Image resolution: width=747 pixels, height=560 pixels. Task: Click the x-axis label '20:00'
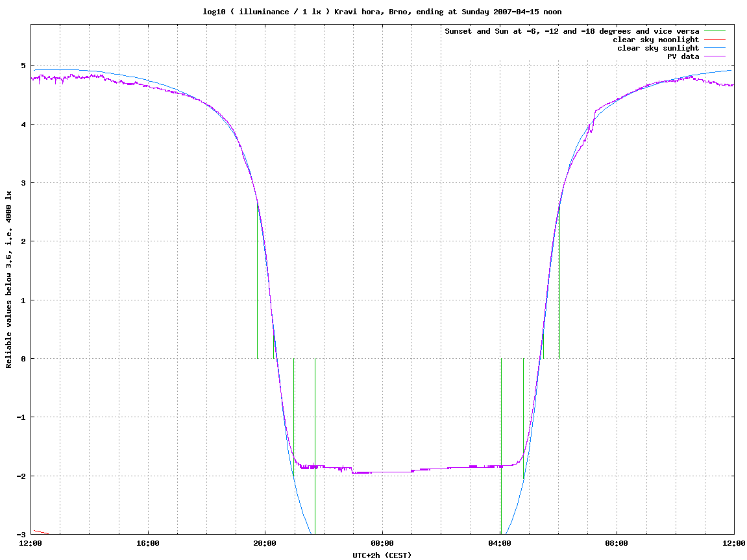265,543
